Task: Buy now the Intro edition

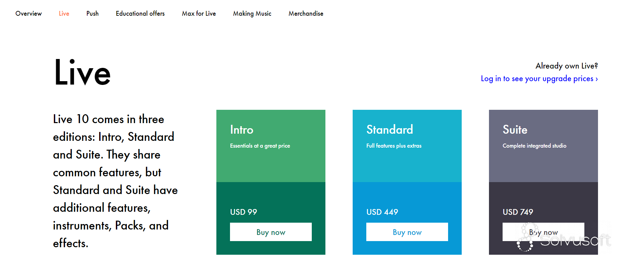Action: (x=271, y=232)
